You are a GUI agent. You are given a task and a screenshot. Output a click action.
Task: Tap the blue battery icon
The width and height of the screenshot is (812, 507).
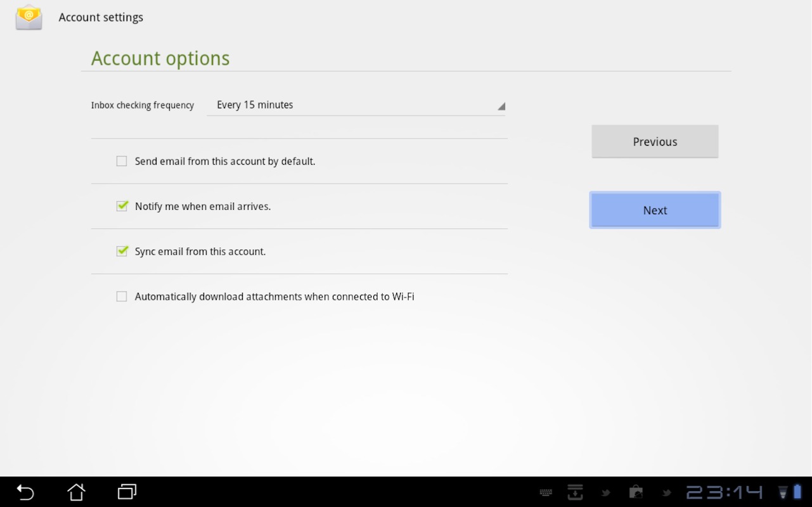[x=797, y=492]
